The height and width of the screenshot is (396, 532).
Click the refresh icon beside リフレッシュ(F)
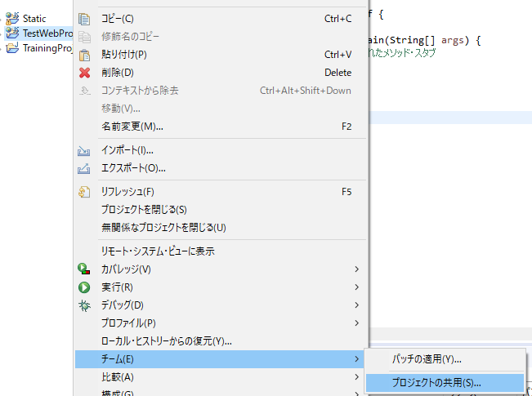click(84, 192)
